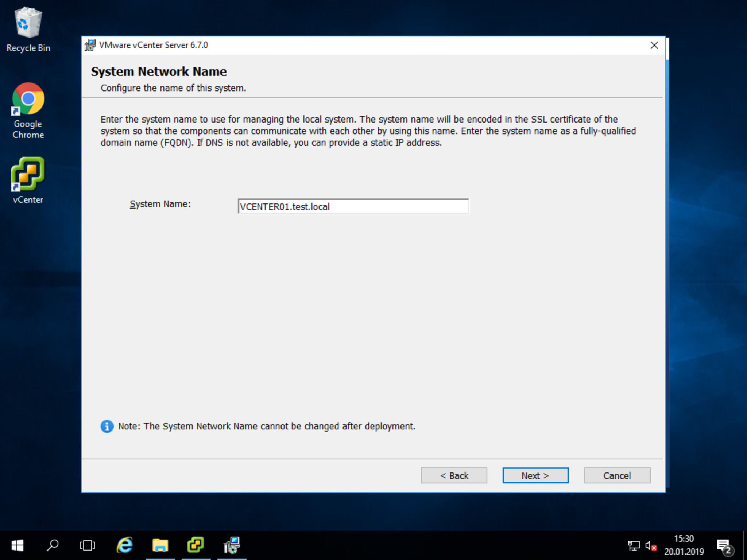Screen dimensions: 747x560
Task: Switch to vCenter app in taskbar
Action: coord(196,545)
